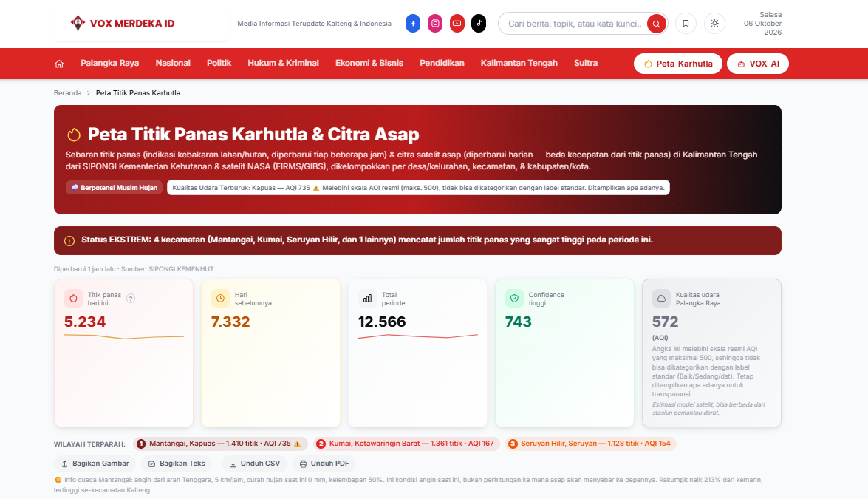Open the Instagram social icon
Screen dimensions: 868x499
[x=435, y=23]
